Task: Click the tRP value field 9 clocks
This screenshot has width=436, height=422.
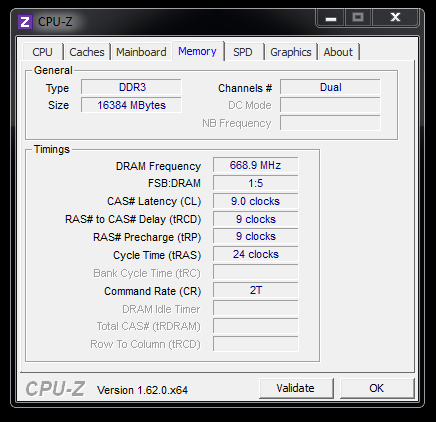Action: point(256,236)
